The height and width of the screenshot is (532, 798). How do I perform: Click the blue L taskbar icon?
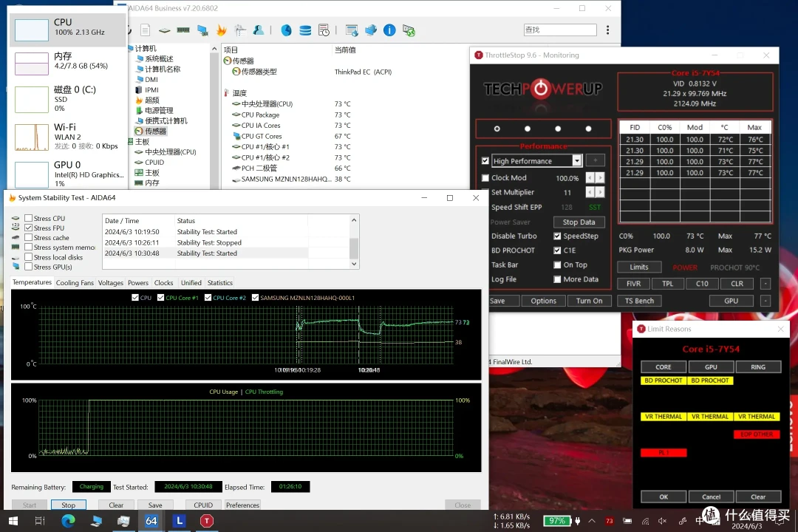point(179,521)
